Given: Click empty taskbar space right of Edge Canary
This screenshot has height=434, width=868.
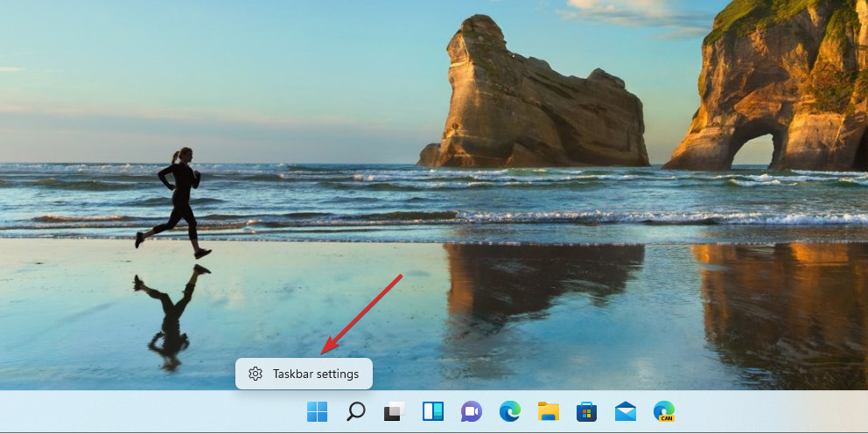Looking at the screenshot, I should click(x=770, y=411).
